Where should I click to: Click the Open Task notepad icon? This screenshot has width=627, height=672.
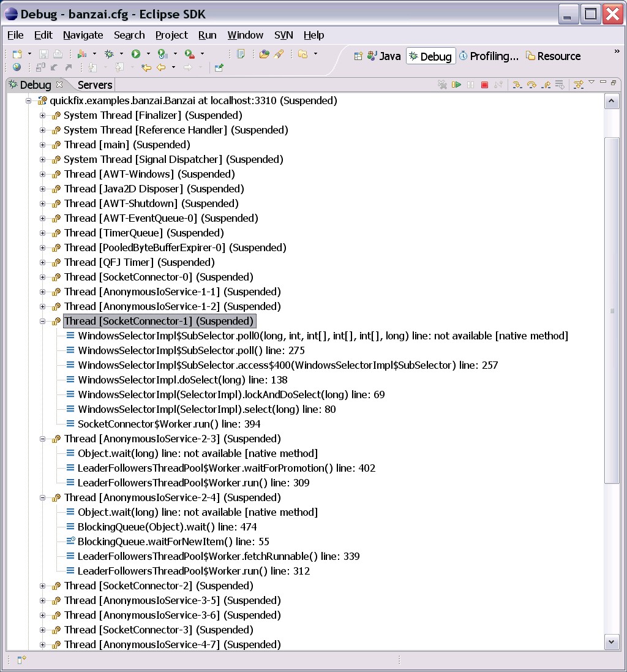[241, 54]
